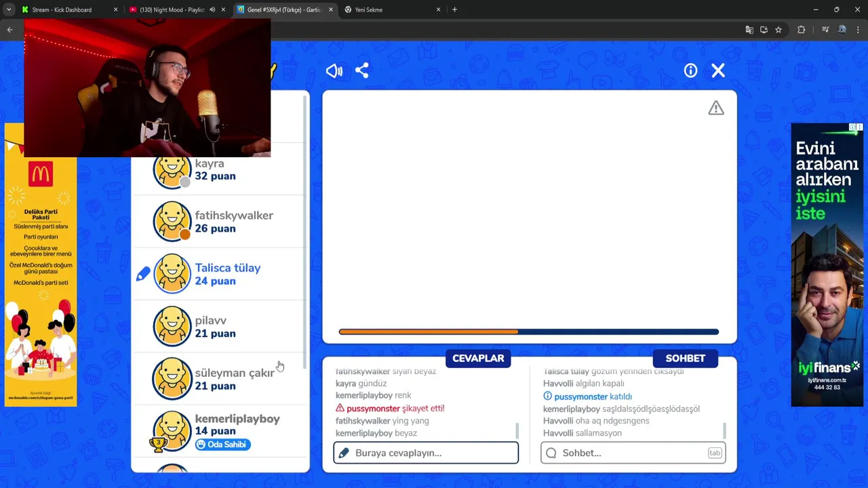Select the Gartic Genel #5XRjvl tab
Screen dimensions: 868x488
[x=284, y=9]
